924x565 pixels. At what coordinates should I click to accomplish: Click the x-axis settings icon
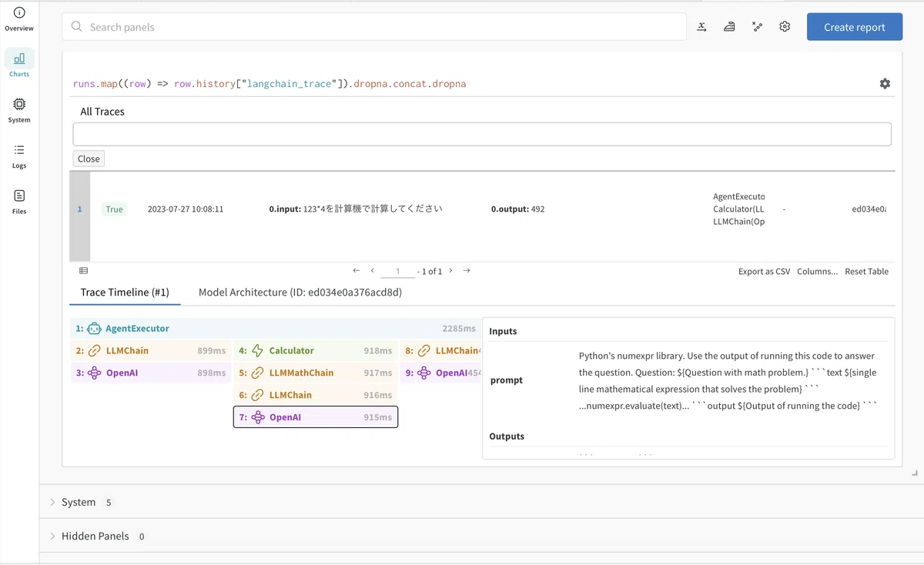(702, 26)
